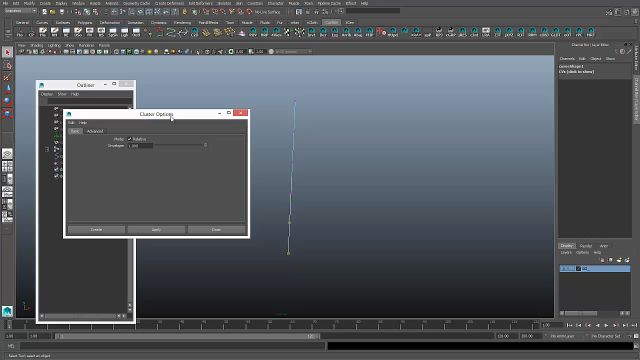640x360 pixels.
Task: Open the viewport Lighting menu
Action: click(54, 45)
